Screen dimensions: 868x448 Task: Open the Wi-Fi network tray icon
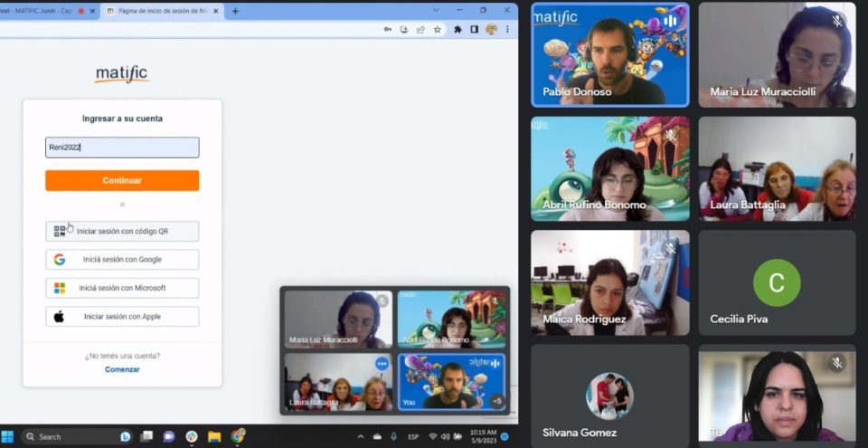[x=433, y=437]
